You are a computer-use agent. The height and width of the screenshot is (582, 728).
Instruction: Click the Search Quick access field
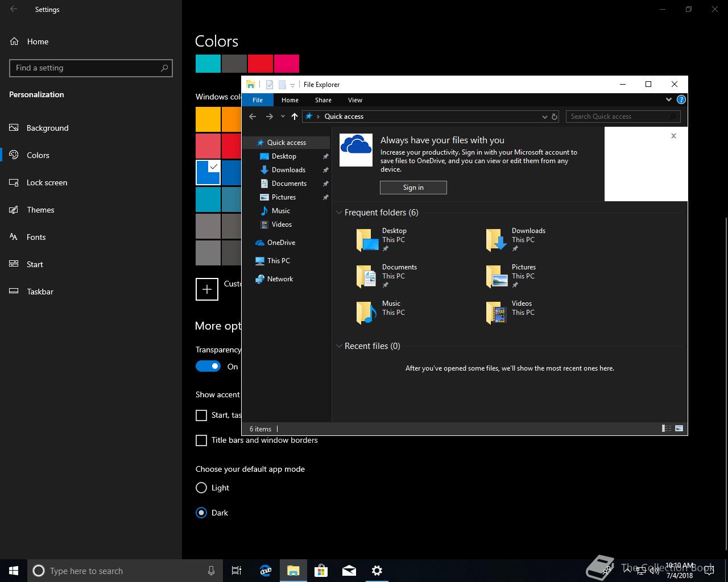tap(623, 117)
